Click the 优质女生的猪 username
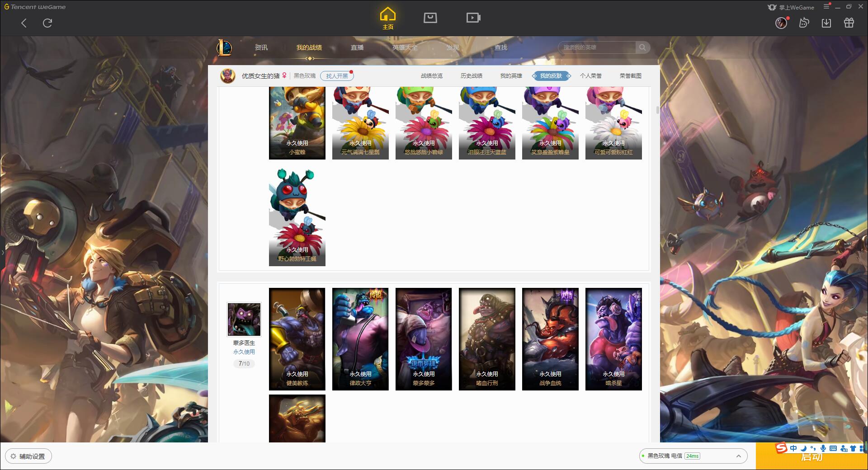868x470 pixels. click(260, 76)
